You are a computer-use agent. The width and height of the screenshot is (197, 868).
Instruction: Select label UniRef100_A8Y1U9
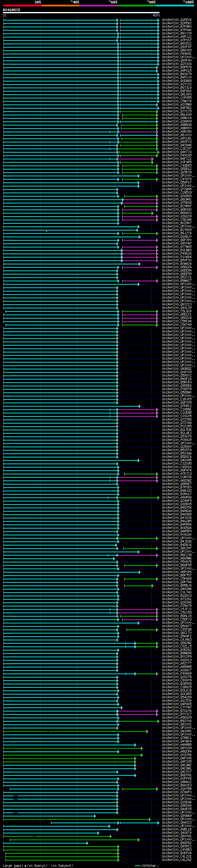177,748
